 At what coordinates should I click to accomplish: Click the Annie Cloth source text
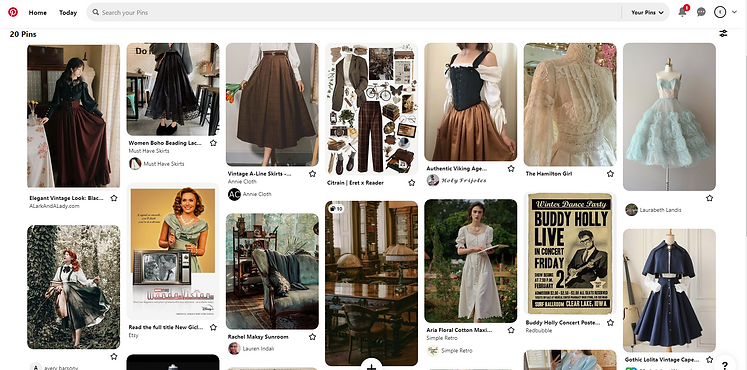coord(242,181)
